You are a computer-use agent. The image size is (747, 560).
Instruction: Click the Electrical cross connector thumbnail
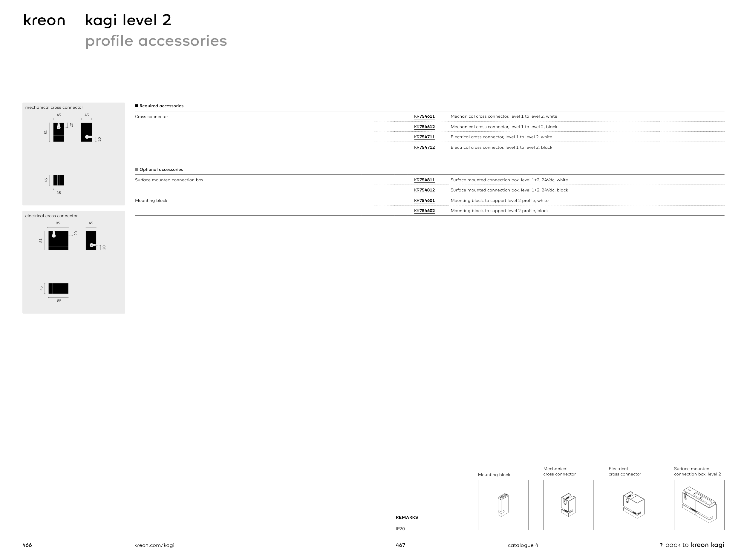pos(633,505)
